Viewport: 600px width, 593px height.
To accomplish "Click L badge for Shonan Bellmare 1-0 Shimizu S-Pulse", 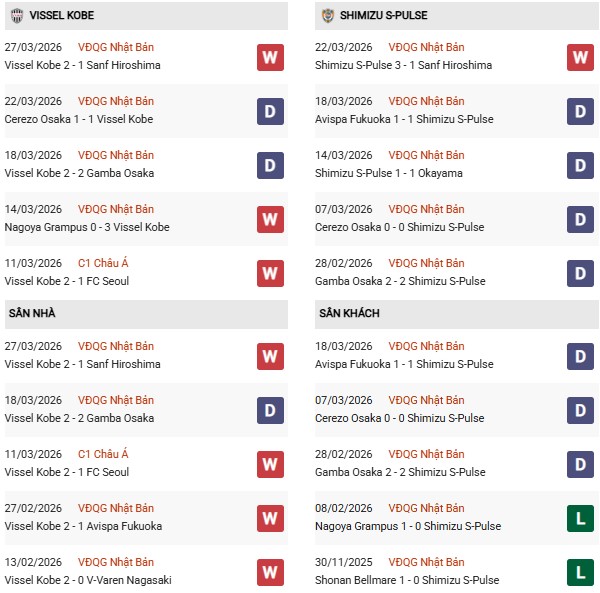I will (x=580, y=572).
